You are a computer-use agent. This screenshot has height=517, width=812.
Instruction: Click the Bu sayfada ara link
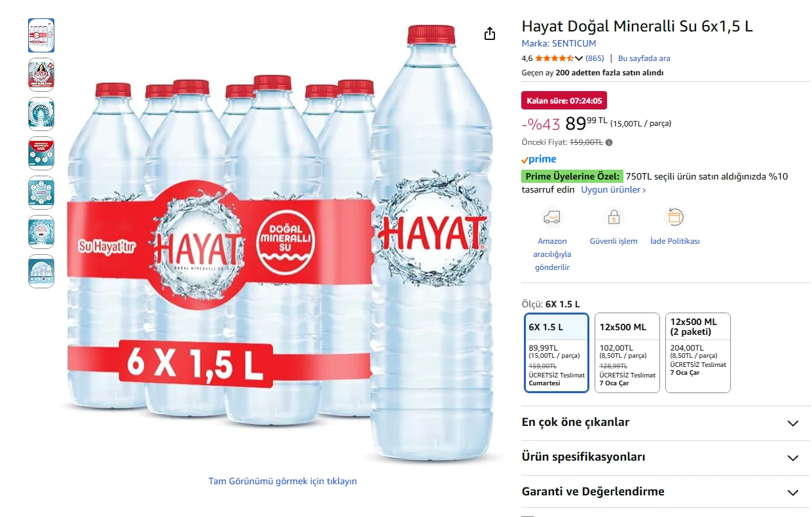tap(644, 58)
